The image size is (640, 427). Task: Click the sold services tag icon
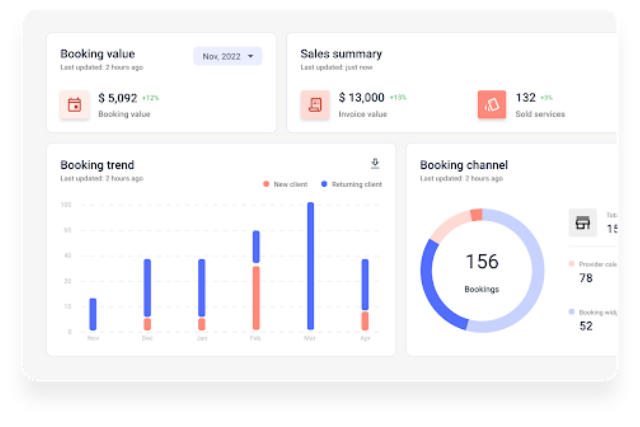pos(492,105)
